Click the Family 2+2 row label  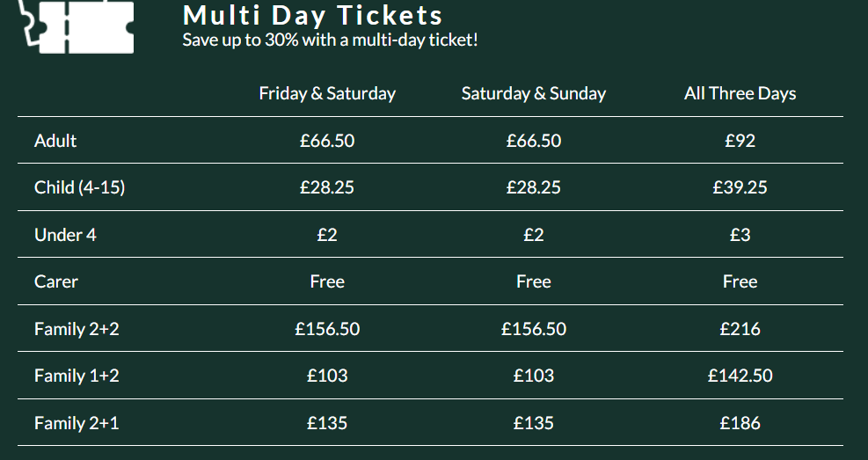coord(77,329)
